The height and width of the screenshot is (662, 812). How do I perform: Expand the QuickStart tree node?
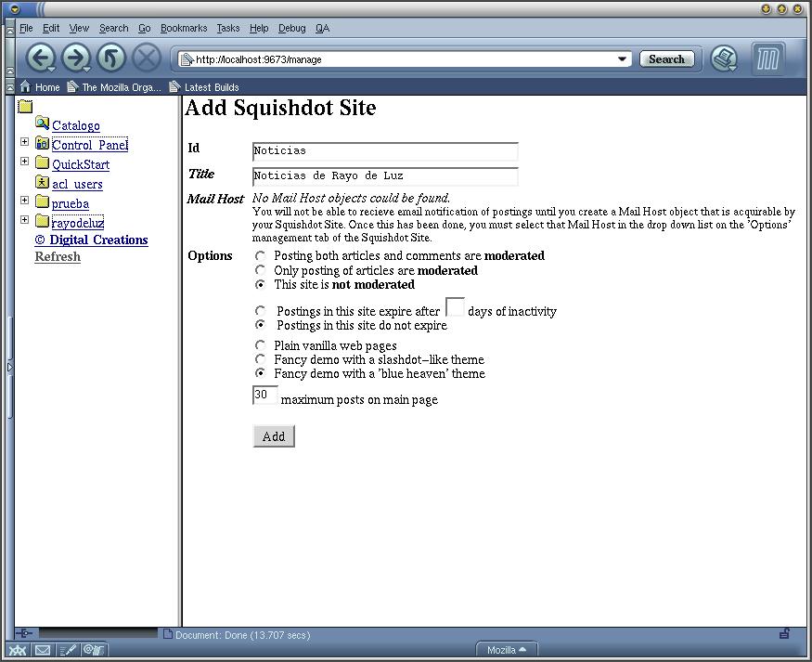click(x=24, y=162)
